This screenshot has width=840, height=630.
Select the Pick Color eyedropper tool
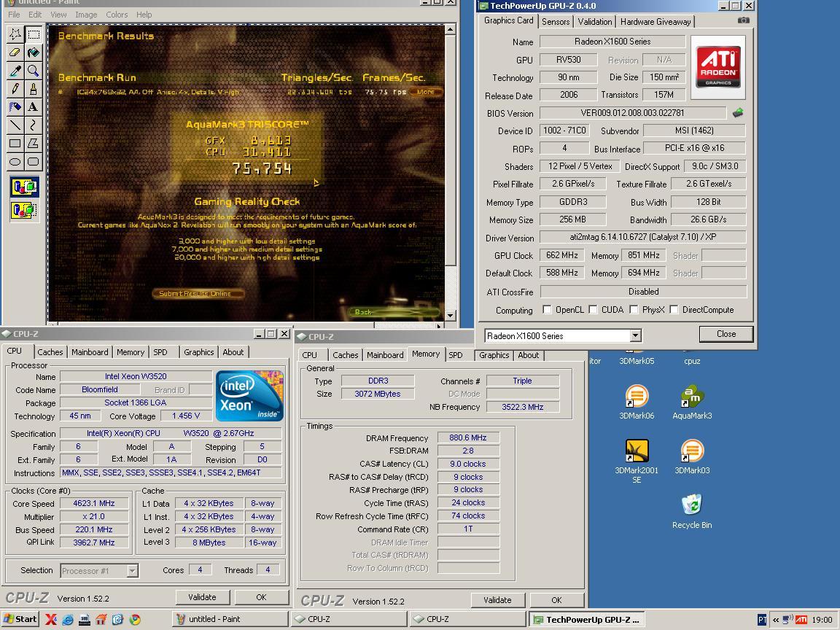[15, 71]
